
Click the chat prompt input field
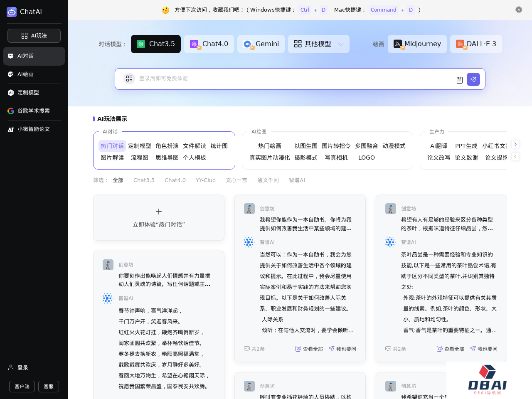click(x=291, y=79)
